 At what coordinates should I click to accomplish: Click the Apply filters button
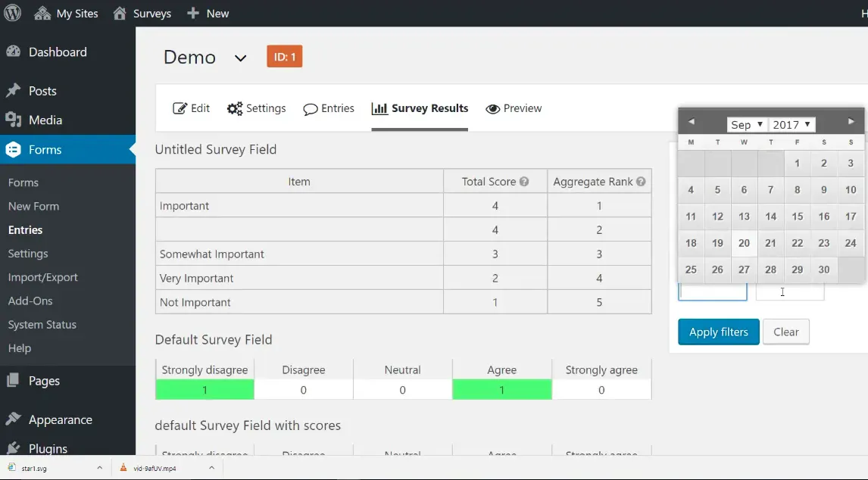718,332
